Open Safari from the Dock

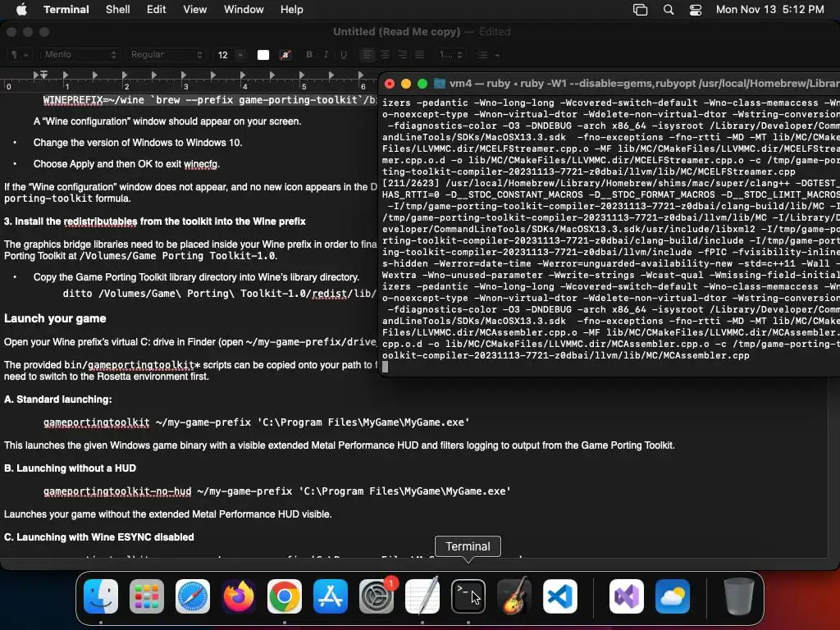[x=193, y=596]
